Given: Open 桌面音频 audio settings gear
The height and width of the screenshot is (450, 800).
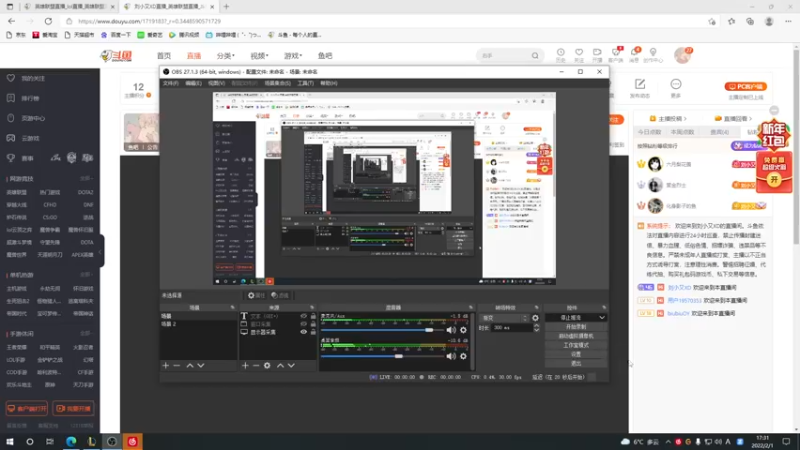Looking at the screenshot, I should (463, 356).
